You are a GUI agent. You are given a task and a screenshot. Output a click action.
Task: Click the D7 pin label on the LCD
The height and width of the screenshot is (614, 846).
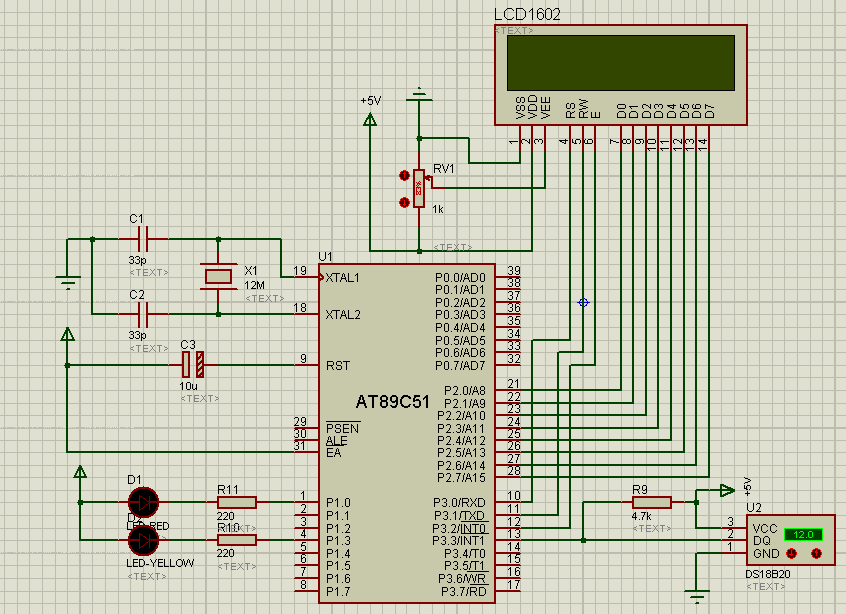[709, 111]
